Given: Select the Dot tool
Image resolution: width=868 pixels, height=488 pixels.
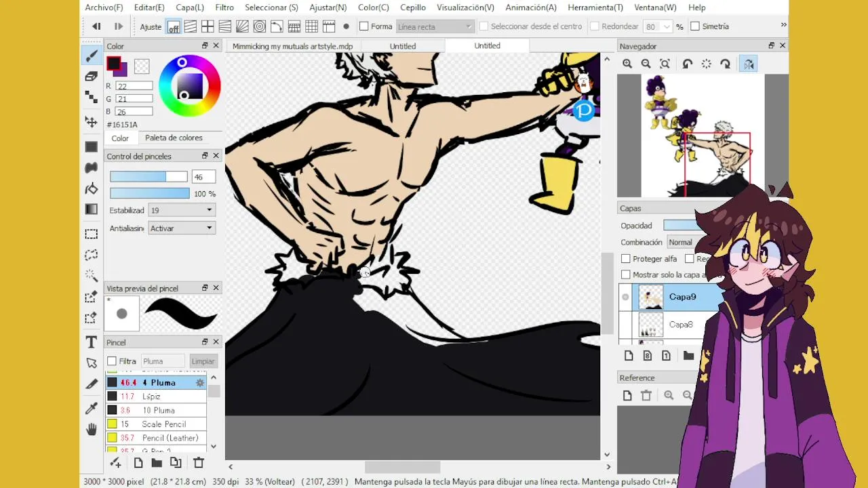Looking at the screenshot, I should [x=92, y=98].
